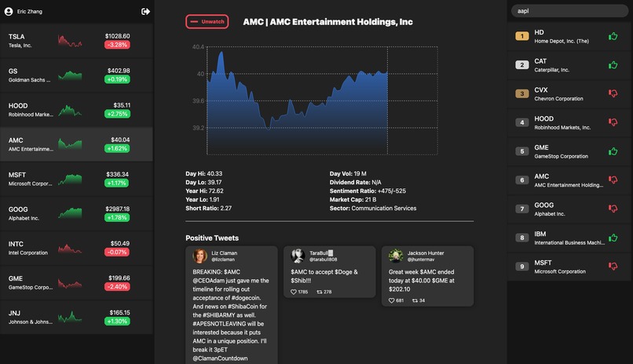Screen dimensions: 633x364
Task: Click the Liz Claman tweet text
Action: click(x=231, y=315)
